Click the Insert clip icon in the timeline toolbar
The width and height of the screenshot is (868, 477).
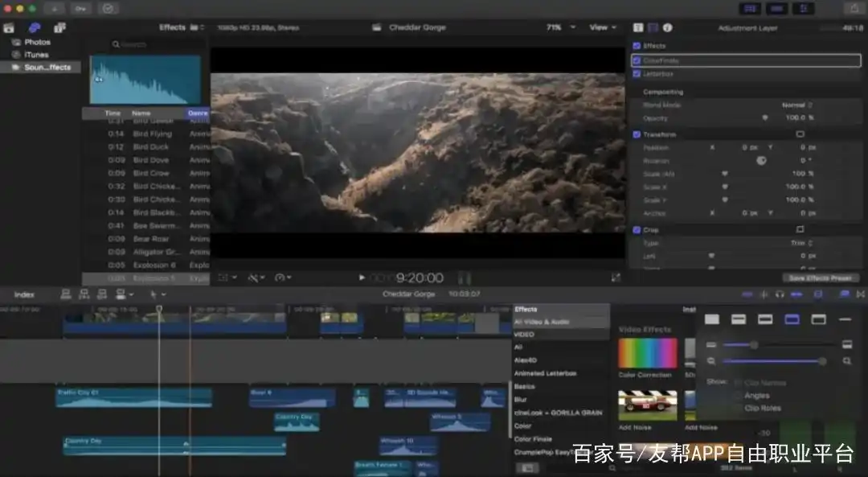pyautogui.click(x=84, y=295)
